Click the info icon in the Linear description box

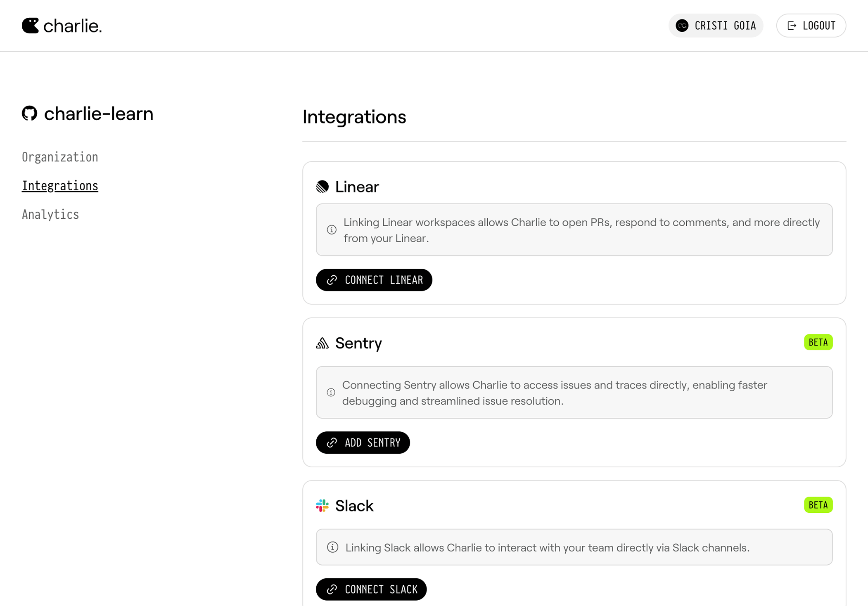[331, 230]
